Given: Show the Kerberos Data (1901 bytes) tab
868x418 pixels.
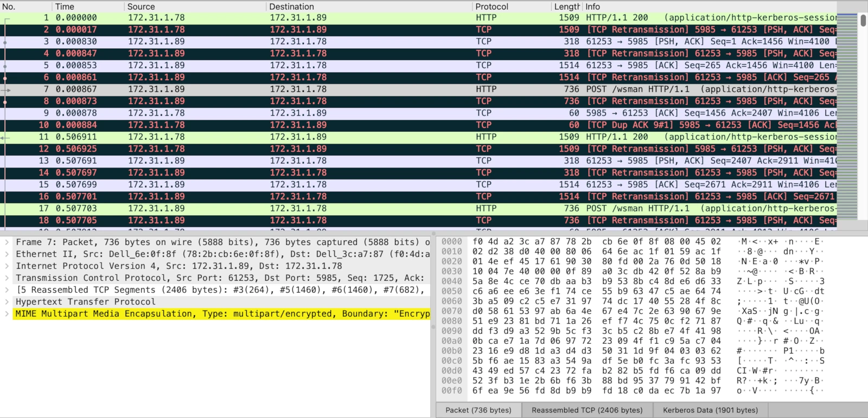Looking at the screenshot, I should tap(710, 410).
